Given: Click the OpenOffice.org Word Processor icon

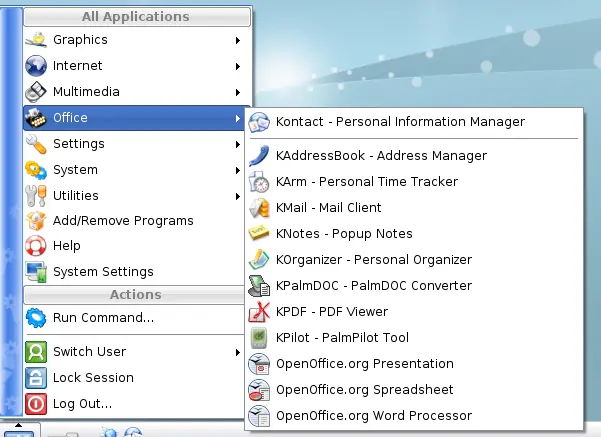Looking at the screenshot, I should pos(259,416).
